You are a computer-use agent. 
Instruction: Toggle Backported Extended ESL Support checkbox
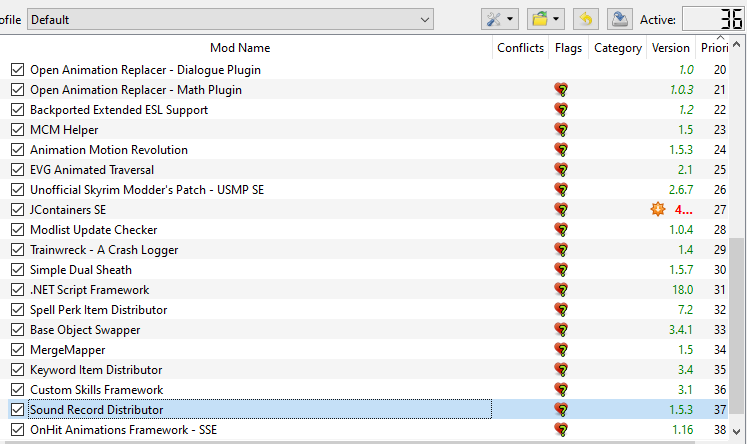18,110
